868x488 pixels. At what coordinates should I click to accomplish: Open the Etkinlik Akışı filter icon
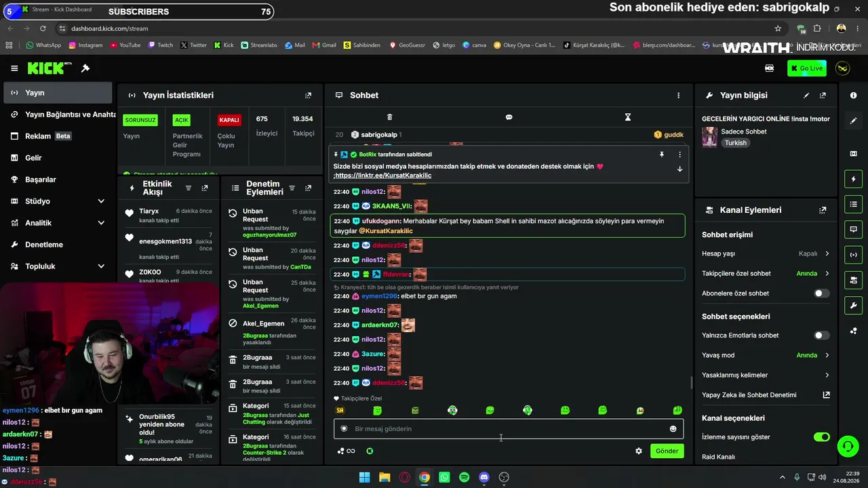[189, 188]
